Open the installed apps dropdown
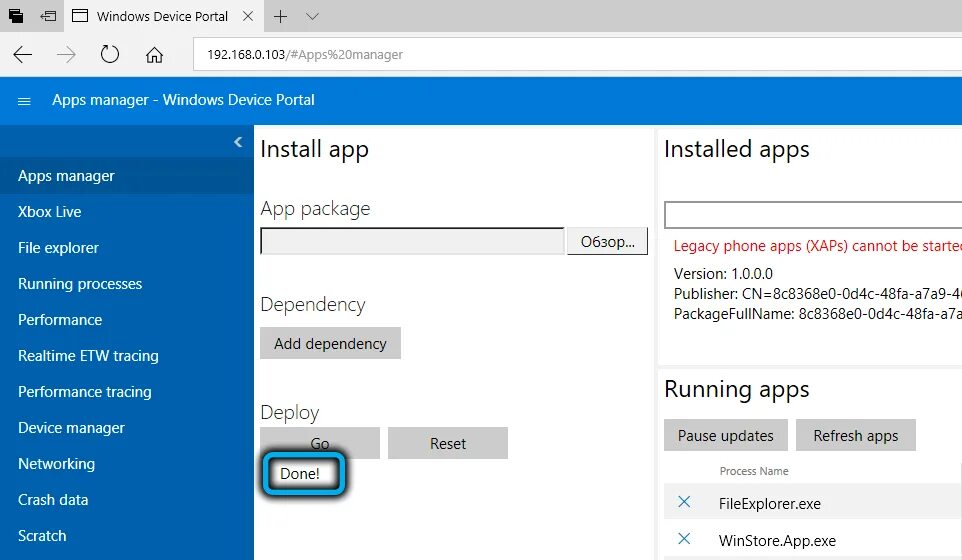962x560 pixels. [812, 215]
